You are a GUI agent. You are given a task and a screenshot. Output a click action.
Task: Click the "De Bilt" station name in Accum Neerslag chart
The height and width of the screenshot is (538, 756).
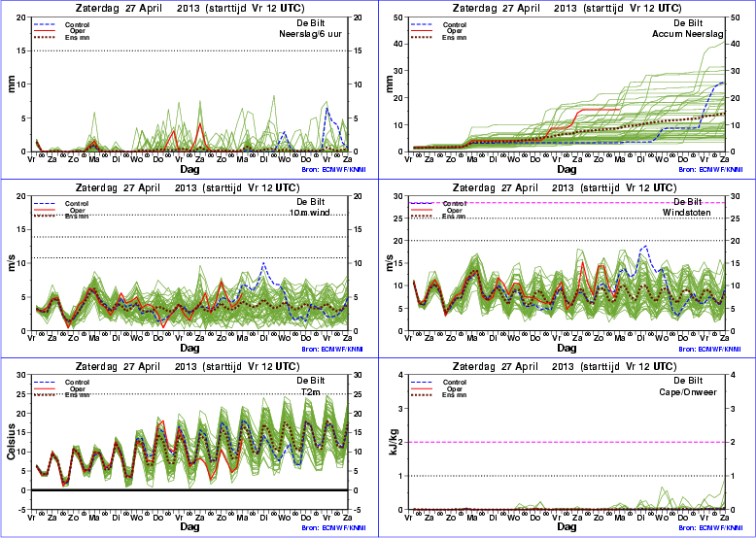pos(688,22)
